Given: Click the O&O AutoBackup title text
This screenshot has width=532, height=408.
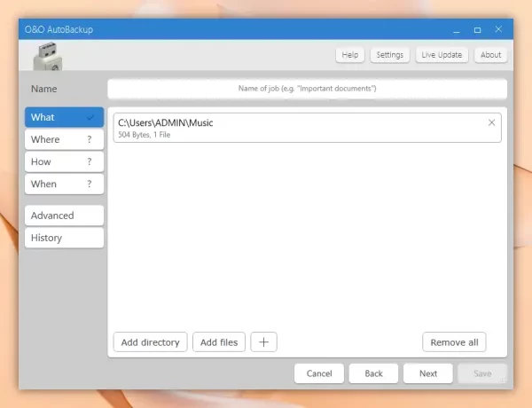Looking at the screenshot, I should [x=59, y=29].
